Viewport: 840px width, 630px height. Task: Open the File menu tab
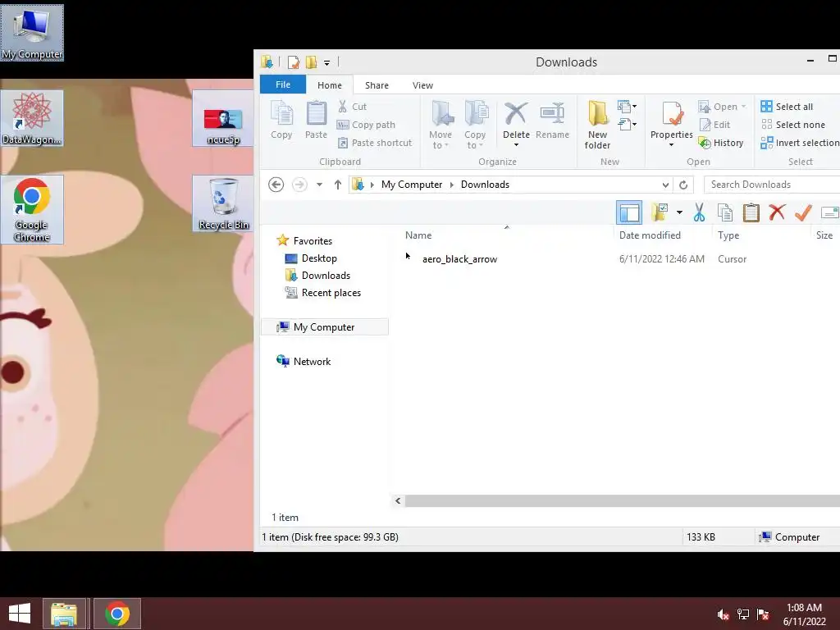click(283, 84)
